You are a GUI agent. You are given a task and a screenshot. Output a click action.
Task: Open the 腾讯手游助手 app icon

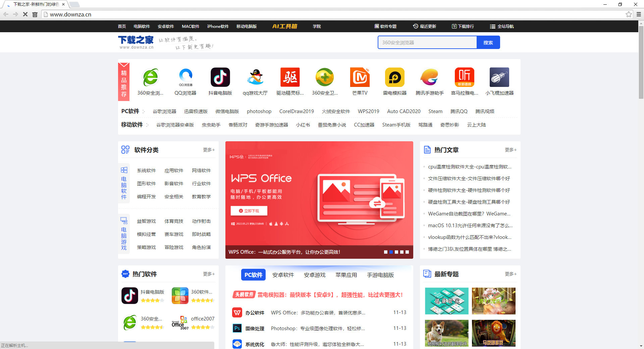(430, 77)
